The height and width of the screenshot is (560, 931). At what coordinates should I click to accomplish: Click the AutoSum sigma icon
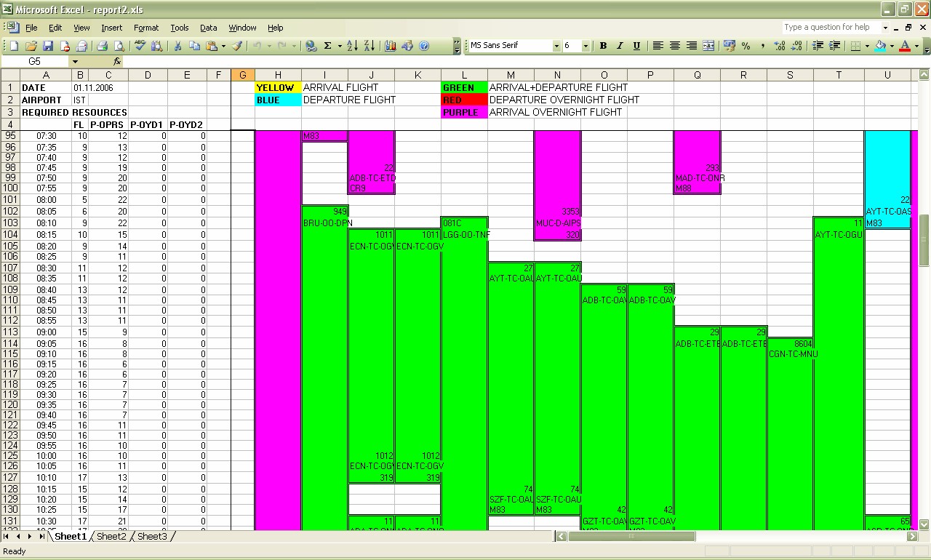coord(328,46)
